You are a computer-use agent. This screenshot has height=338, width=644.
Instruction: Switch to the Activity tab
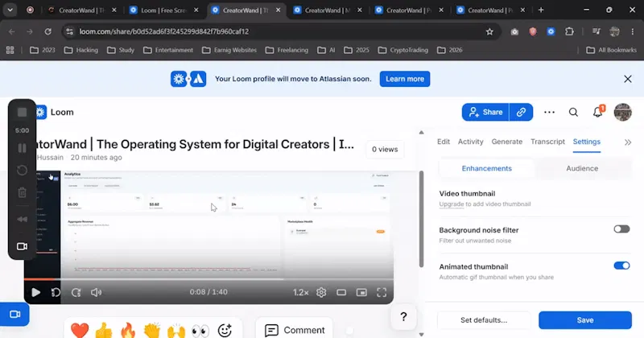pos(471,142)
